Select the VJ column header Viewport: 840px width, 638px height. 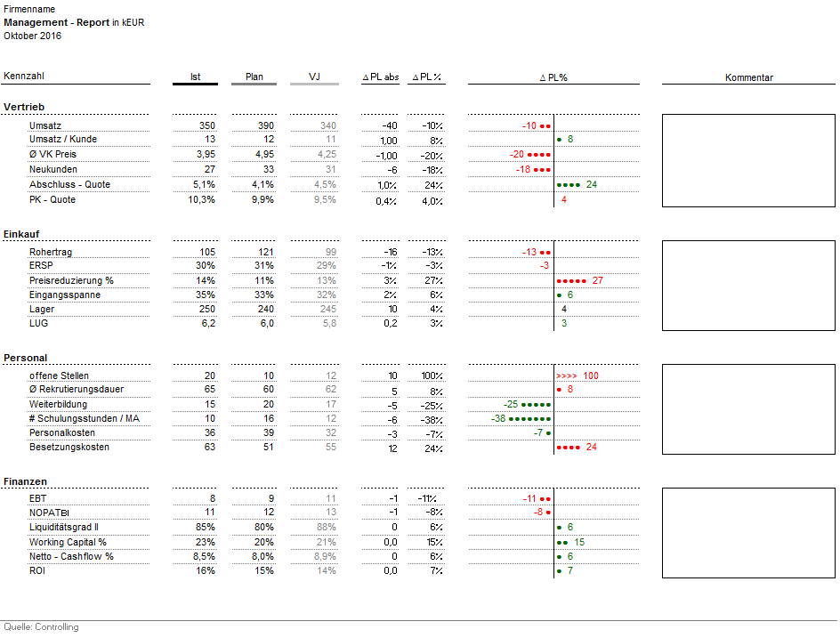pos(314,77)
